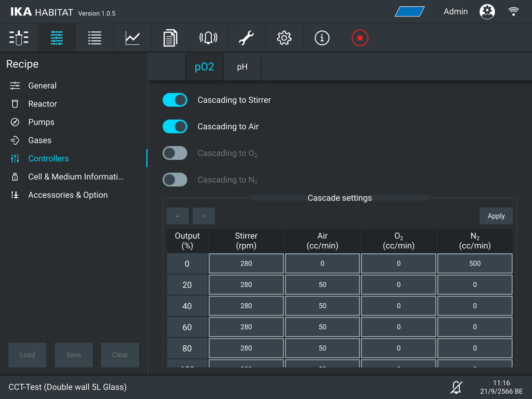Screen dimensions: 532x399
Task: Click the plus row button
Action: pyautogui.click(x=204, y=216)
